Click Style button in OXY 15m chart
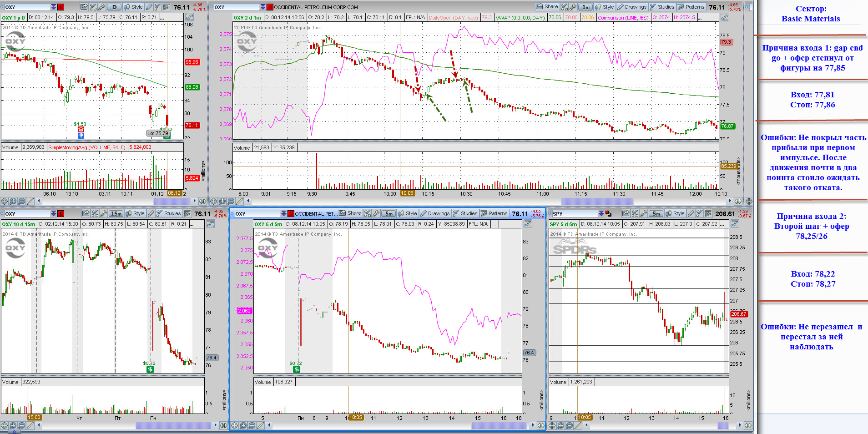The width and height of the screenshot is (868, 434). [x=135, y=213]
